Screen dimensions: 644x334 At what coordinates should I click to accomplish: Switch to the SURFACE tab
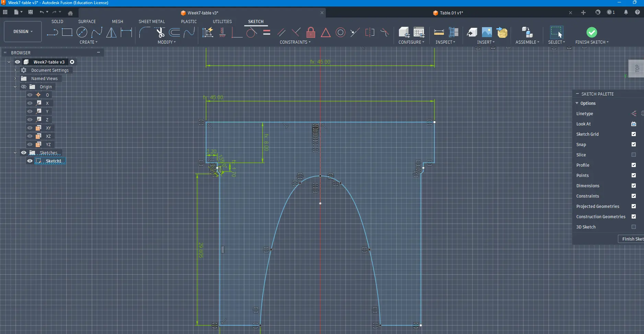point(87,21)
